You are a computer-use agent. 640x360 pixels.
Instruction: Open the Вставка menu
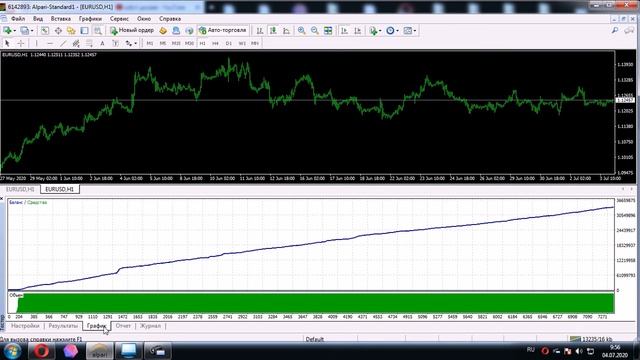(61, 19)
